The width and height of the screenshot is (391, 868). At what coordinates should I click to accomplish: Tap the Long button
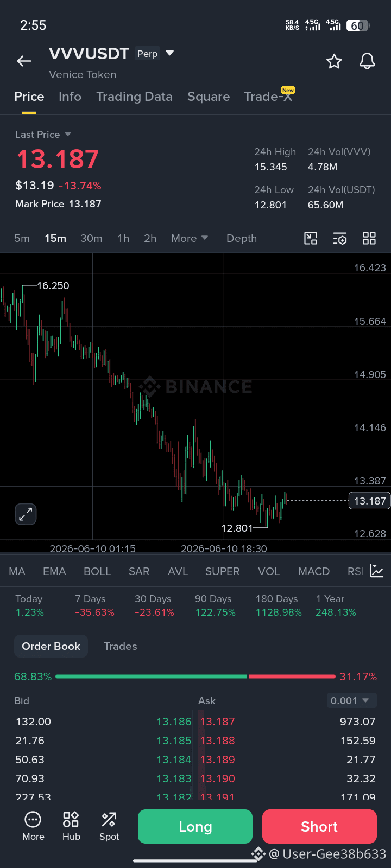(x=195, y=826)
